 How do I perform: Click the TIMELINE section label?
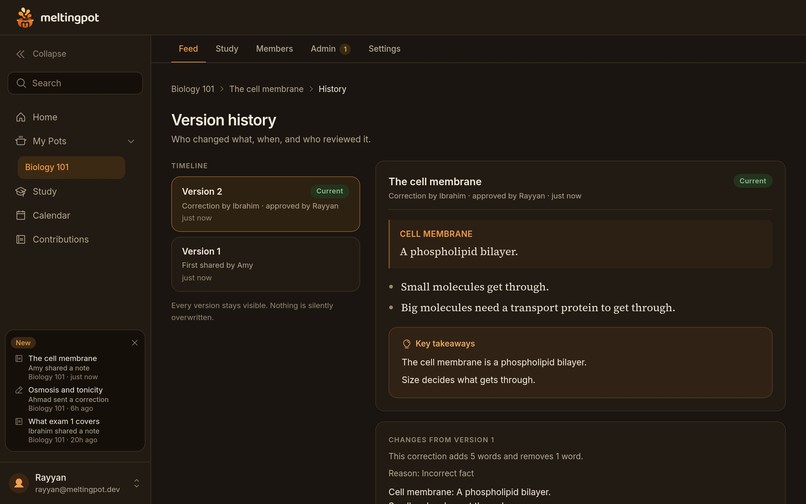[190, 166]
